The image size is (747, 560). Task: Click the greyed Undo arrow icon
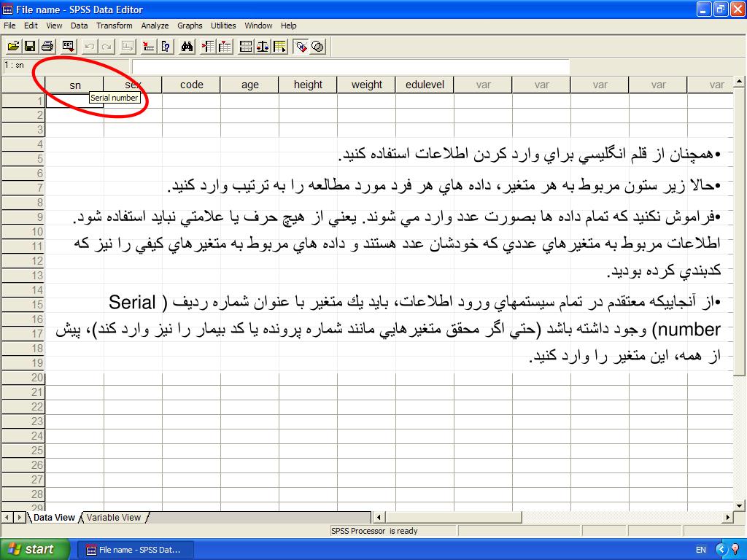[90, 46]
